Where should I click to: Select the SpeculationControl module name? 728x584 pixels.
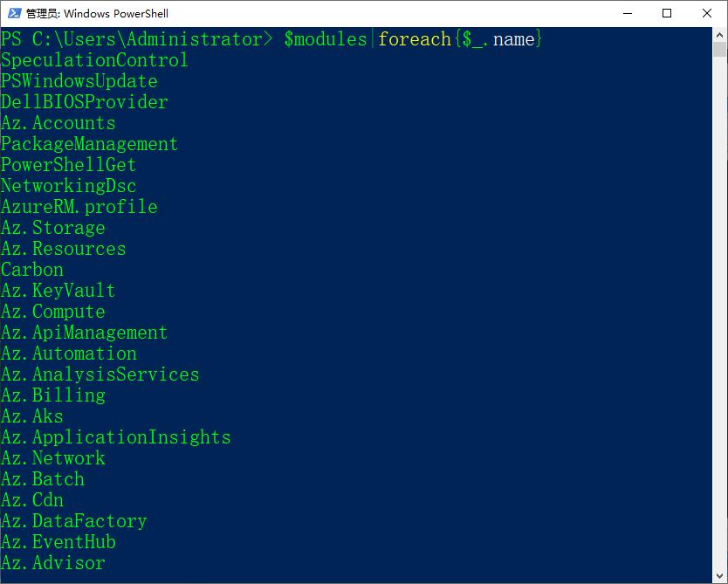[x=93, y=59]
